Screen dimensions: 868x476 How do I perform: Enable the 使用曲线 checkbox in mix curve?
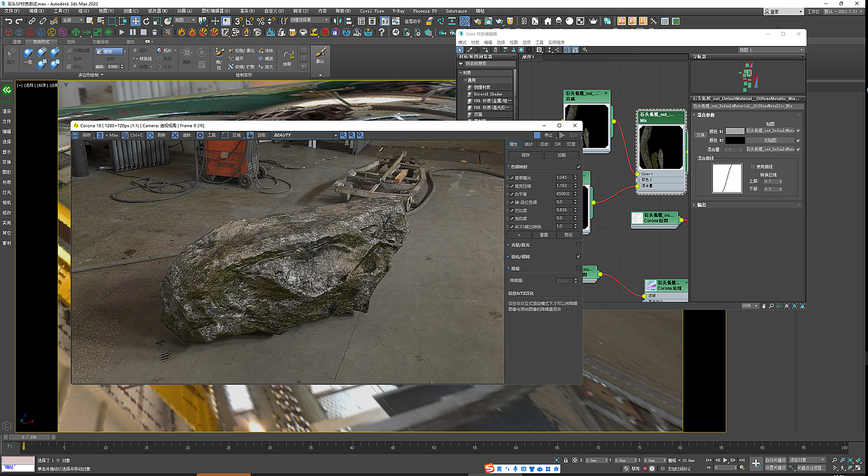pyautogui.click(x=752, y=167)
